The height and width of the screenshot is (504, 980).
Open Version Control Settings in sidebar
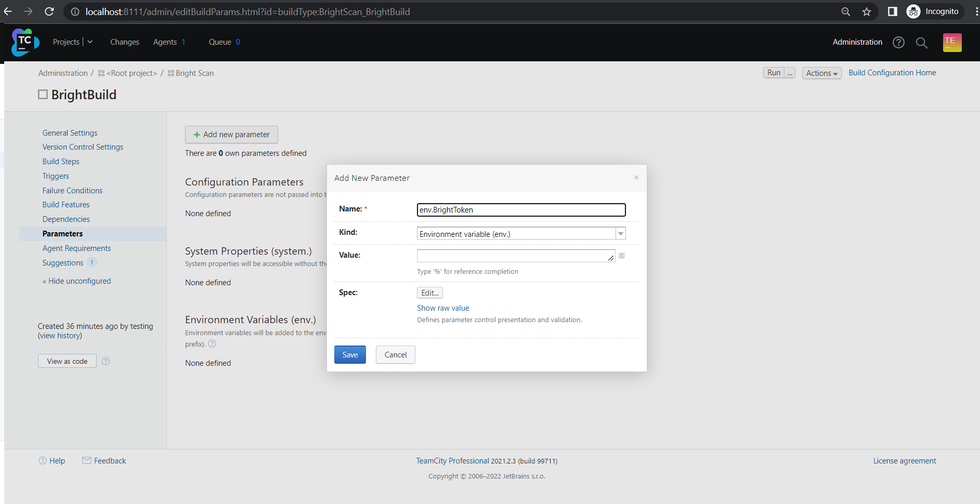[83, 147]
